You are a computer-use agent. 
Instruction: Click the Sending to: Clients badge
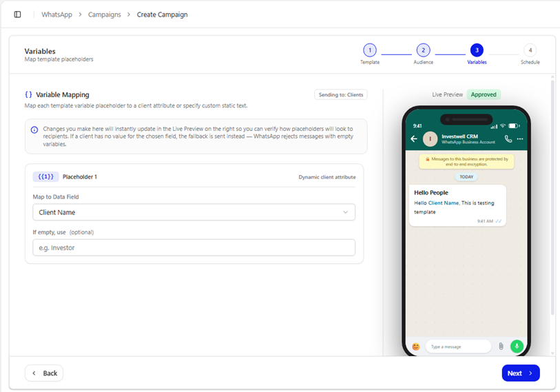[341, 94]
